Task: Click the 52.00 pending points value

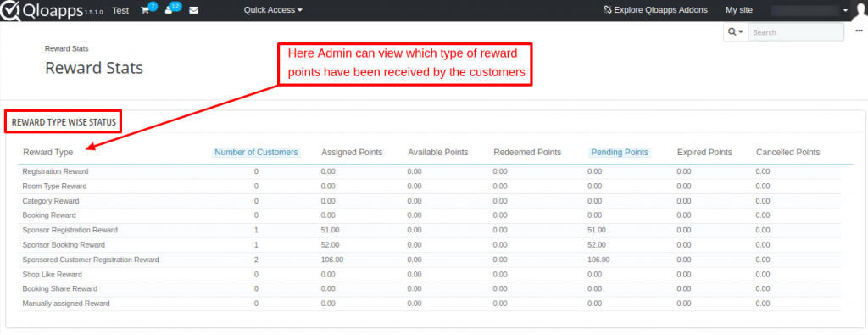Action: (x=597, y=245)
